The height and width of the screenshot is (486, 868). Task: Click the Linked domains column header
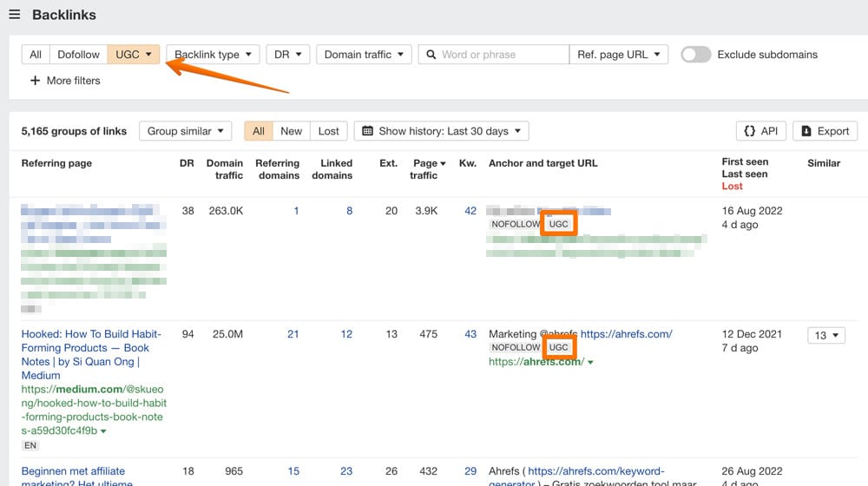click(332, 169)
